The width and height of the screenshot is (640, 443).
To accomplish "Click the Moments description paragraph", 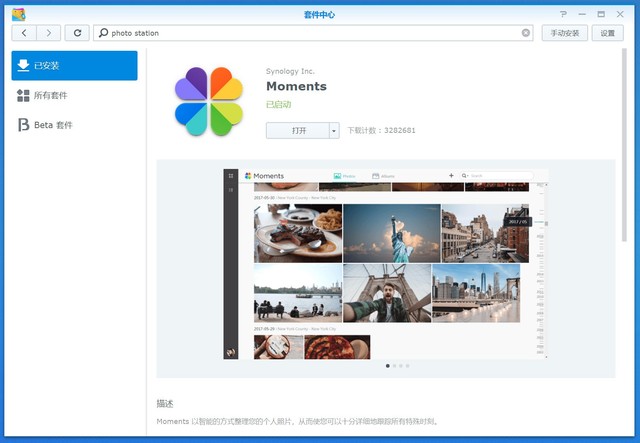I will (x=298, y=421).
